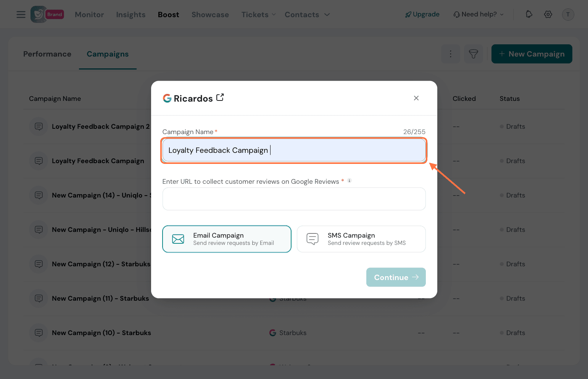Focus the Google Reviews URL input field
The height and width of the screenshot is (379, 588).
click(294, 199)
